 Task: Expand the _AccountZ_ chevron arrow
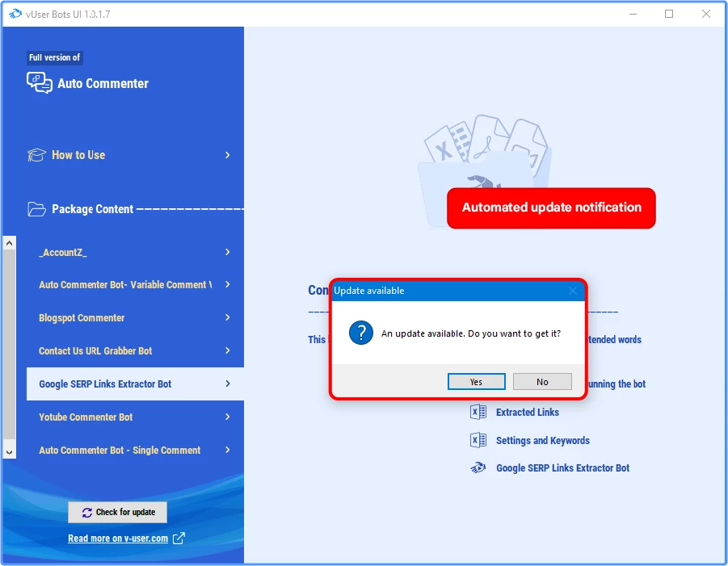[228, 252]
